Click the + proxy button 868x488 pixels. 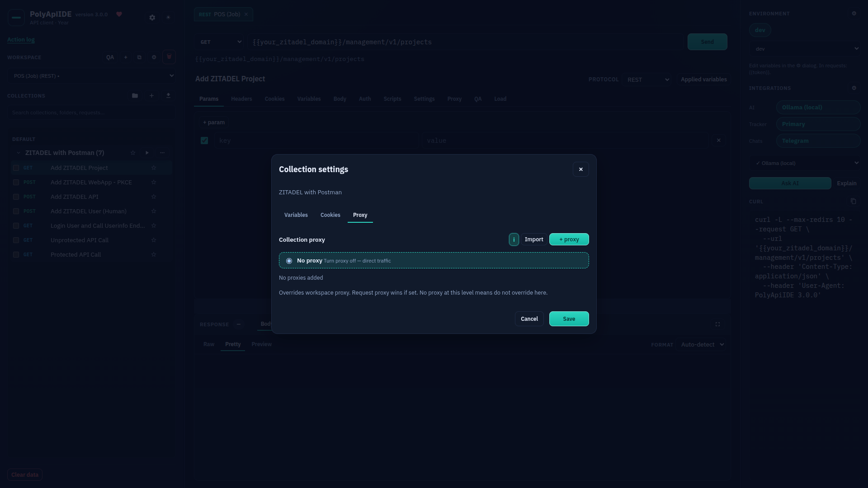tap(569, 239)
